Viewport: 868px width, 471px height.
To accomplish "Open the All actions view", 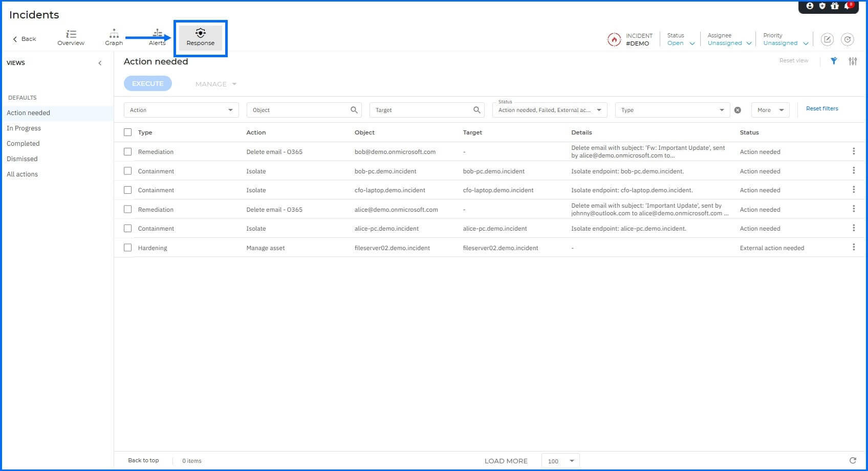I will [x=22, y=174].
